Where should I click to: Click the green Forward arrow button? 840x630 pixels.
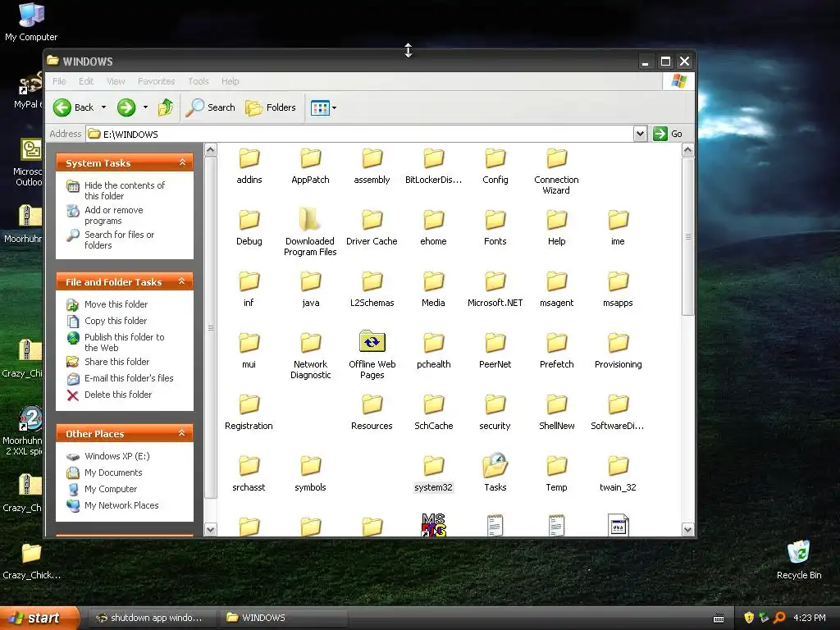(x=126, y=107)
